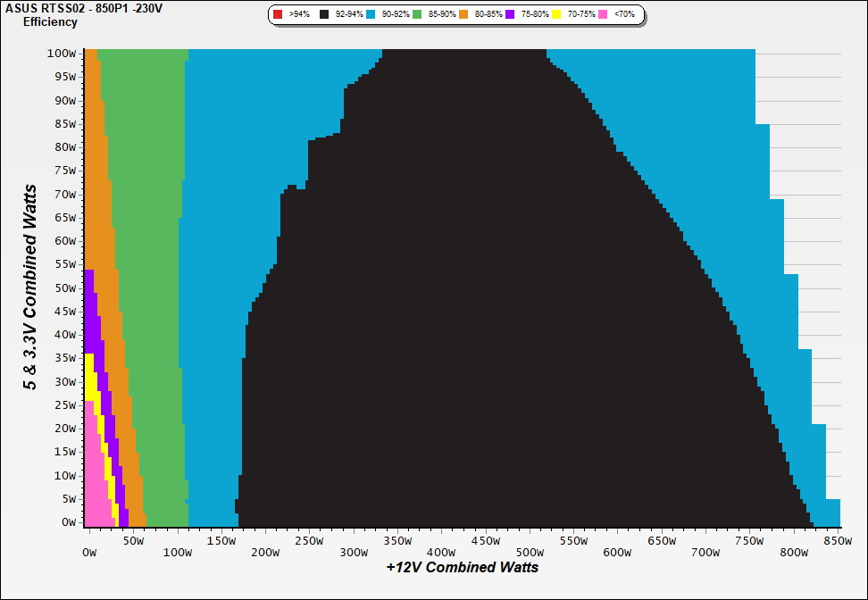Click the '5 & 3.3V Combined Watts' axis title

coord(31,287)
